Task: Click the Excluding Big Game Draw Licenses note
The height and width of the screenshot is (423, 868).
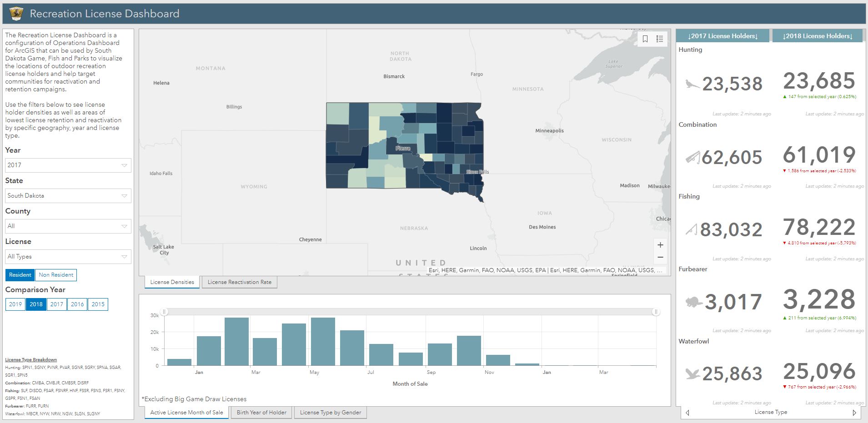Action: 194,399
